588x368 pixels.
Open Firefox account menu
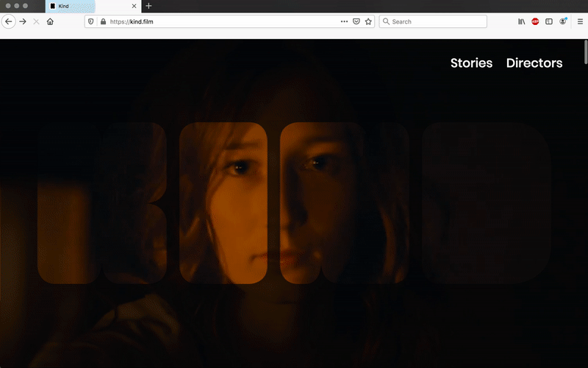[563, 21]
